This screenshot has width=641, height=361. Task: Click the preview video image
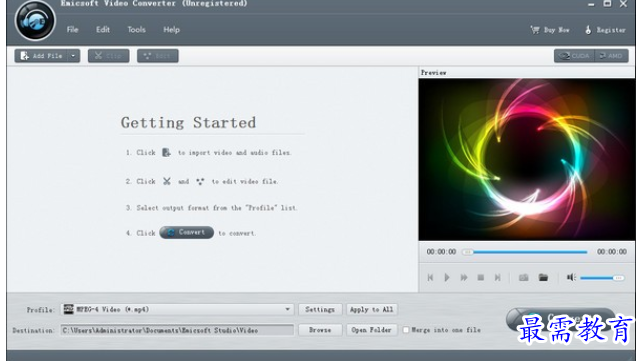click(527, 159)
